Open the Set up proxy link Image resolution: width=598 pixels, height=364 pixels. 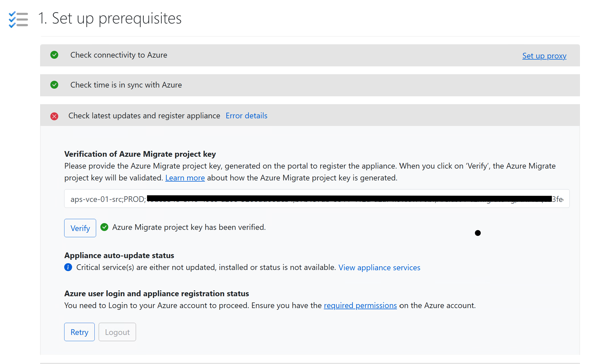point(544,56)
